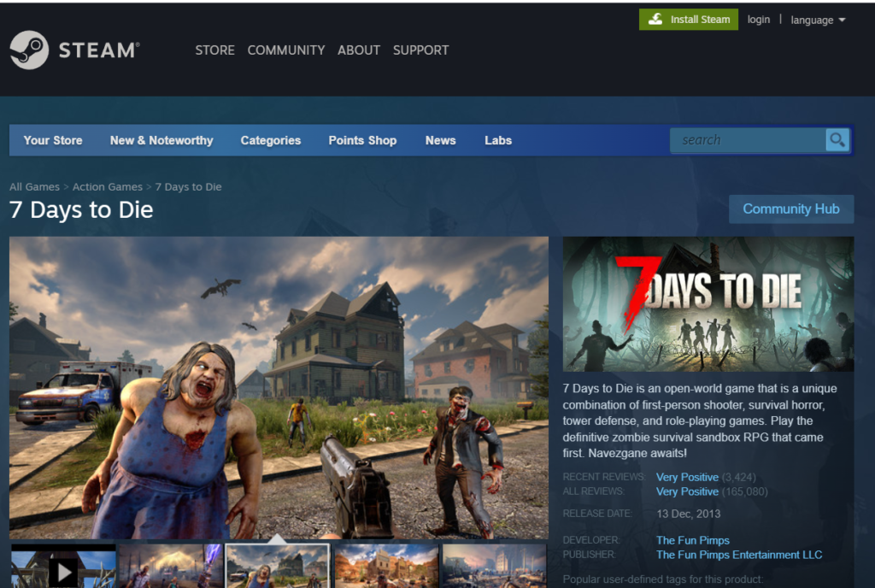
Task: Click the Steam logo icon
Action: (29, 50)
